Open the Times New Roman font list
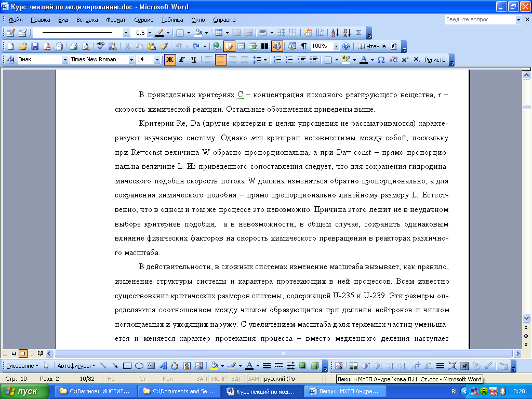This screenshot has height=399, width=532. [x=131, y=60]
